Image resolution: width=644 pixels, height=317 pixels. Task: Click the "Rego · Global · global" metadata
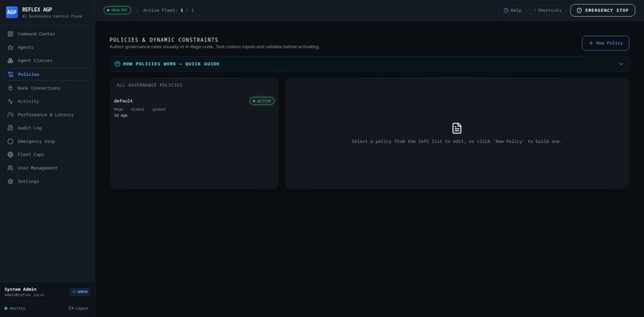[140, 109]
